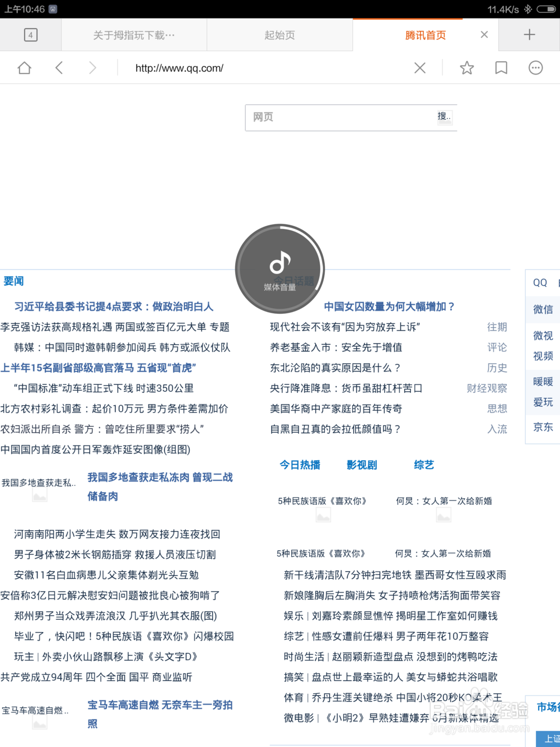The height and width of the screenshot is (747, 560).
Task: Open headline 习近平给县委书记提4点要求
Action: click(114, 307)
